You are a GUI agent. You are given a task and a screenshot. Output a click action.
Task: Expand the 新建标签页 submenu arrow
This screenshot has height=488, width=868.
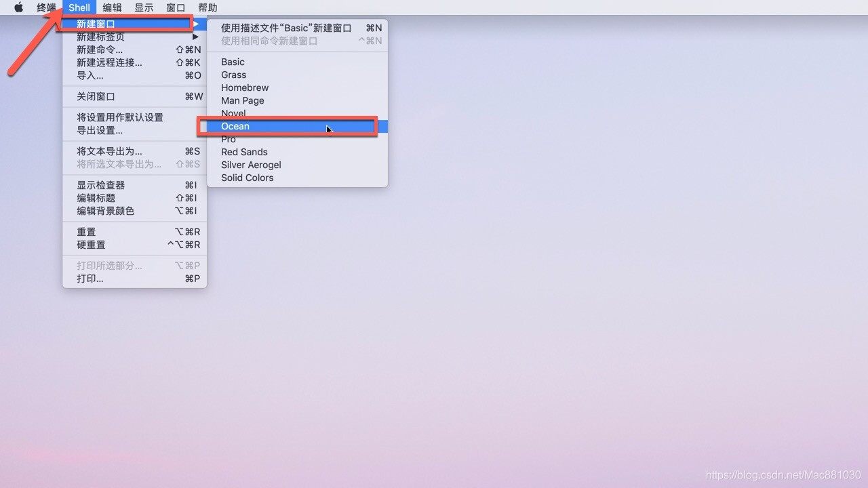[x=195, y=37]
